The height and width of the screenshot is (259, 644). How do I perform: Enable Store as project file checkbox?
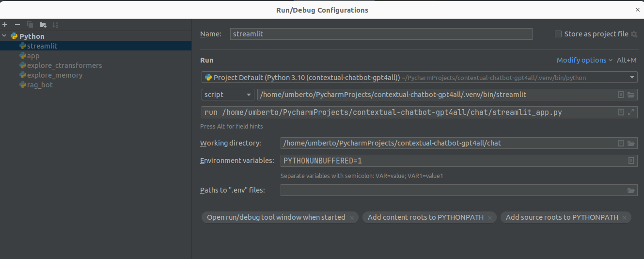pos(558,34)
